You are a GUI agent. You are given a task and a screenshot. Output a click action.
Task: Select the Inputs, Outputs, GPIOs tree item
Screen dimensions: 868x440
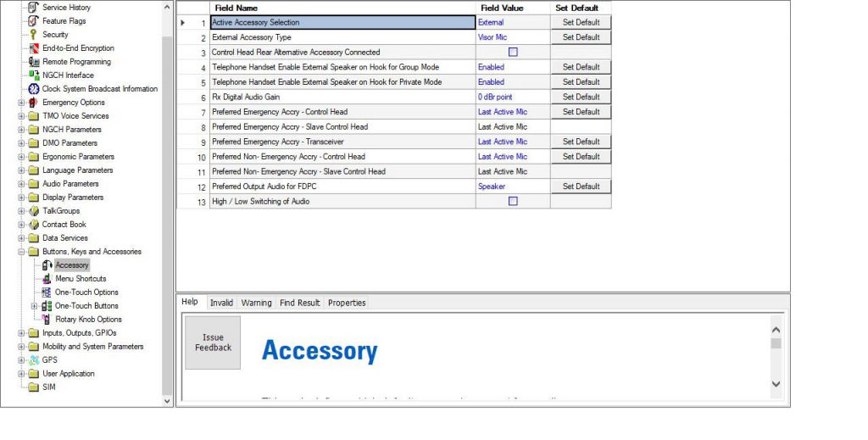[79, 332]
